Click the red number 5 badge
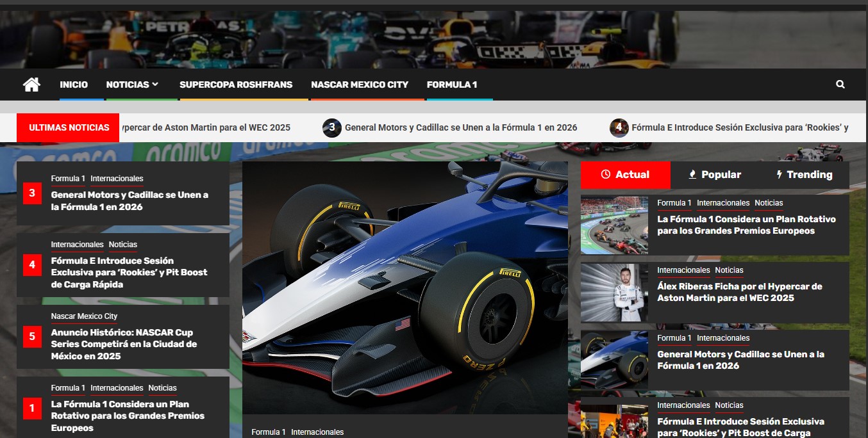This screenshot has width=868, height=438. click(x=32, y=336)
